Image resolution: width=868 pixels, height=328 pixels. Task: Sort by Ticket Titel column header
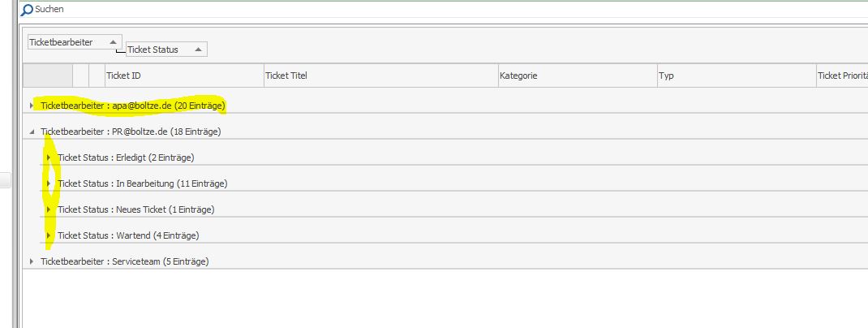(380, 76)
